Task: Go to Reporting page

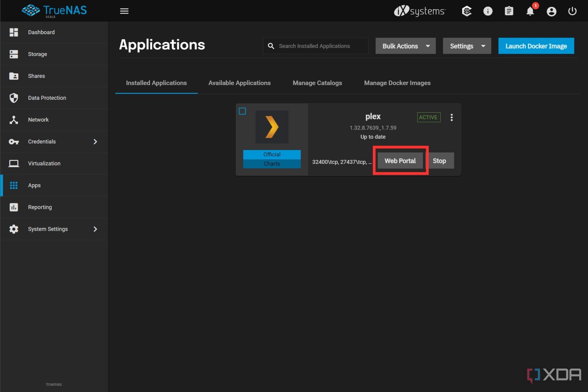Action: coord(54,207)
